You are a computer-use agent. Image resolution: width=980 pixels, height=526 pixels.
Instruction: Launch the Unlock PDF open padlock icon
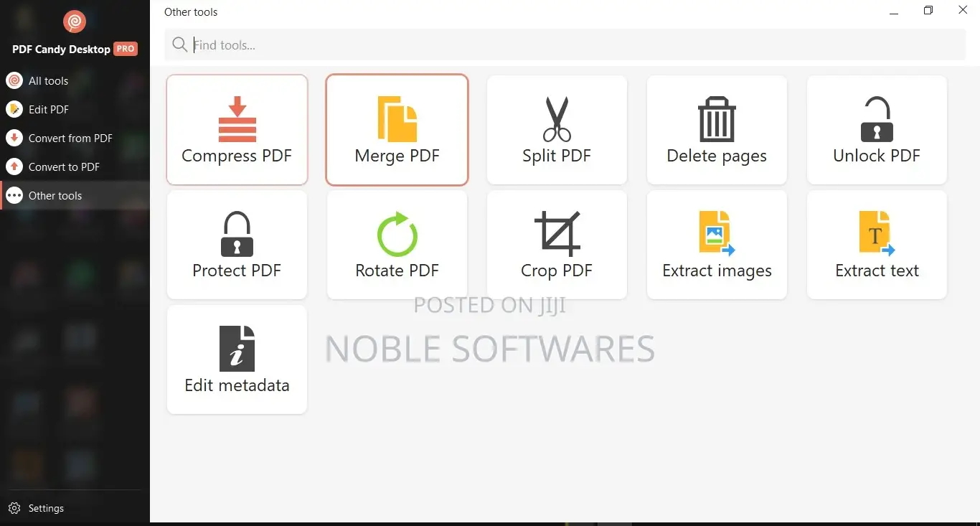coord(877,119)
